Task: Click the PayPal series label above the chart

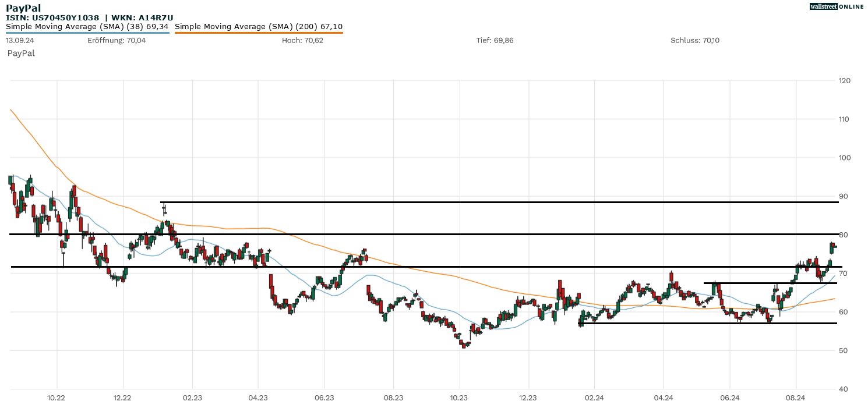Action: click(20, 53)
